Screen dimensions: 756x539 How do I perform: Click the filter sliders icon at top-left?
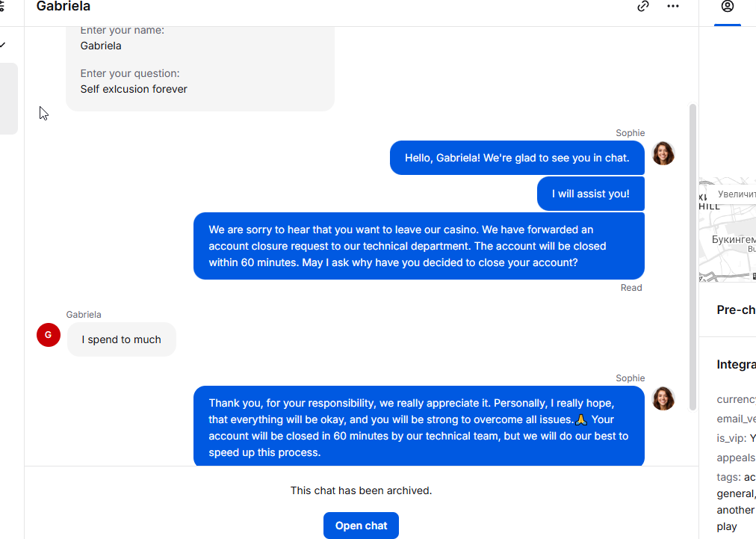click(x=2, y=7)
